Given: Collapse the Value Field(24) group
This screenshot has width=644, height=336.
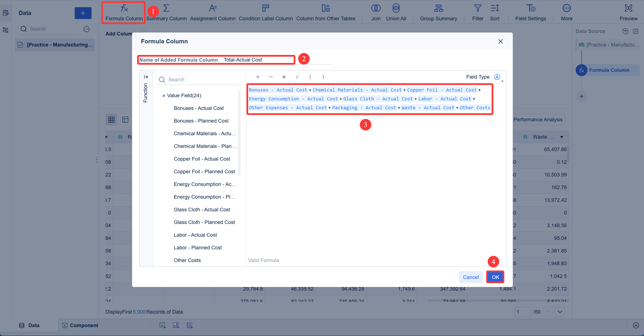Looking at the screenshot, I should [164, 95].
